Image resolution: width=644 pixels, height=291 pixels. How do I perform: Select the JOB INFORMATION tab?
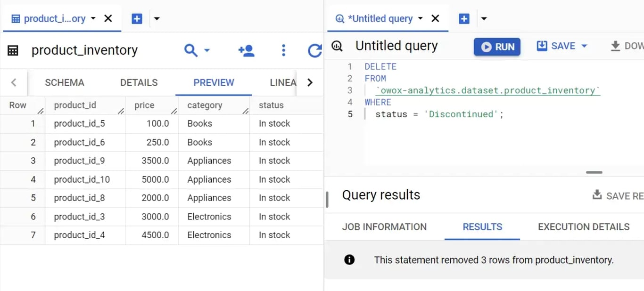(x=384, y=226)
